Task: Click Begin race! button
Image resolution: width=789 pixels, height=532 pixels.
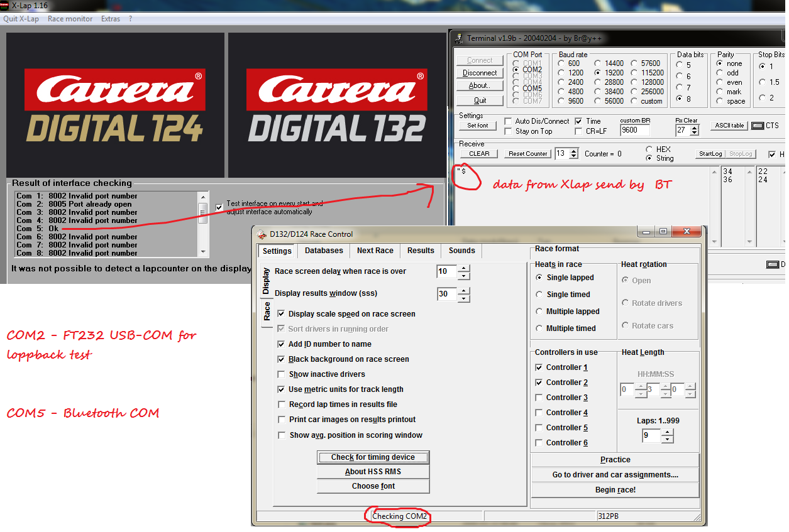Action: coord(615,490)
